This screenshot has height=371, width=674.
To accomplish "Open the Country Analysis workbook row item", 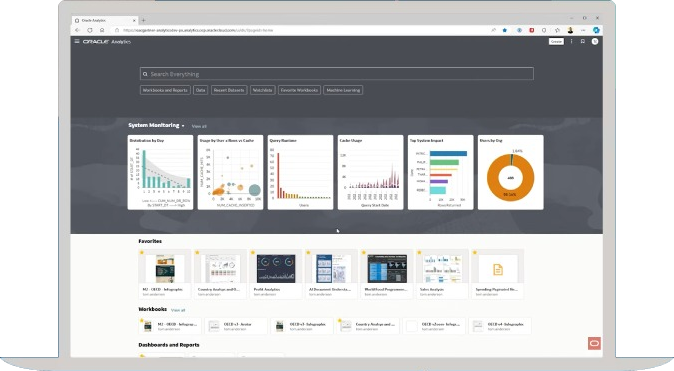I will point(368,326).
